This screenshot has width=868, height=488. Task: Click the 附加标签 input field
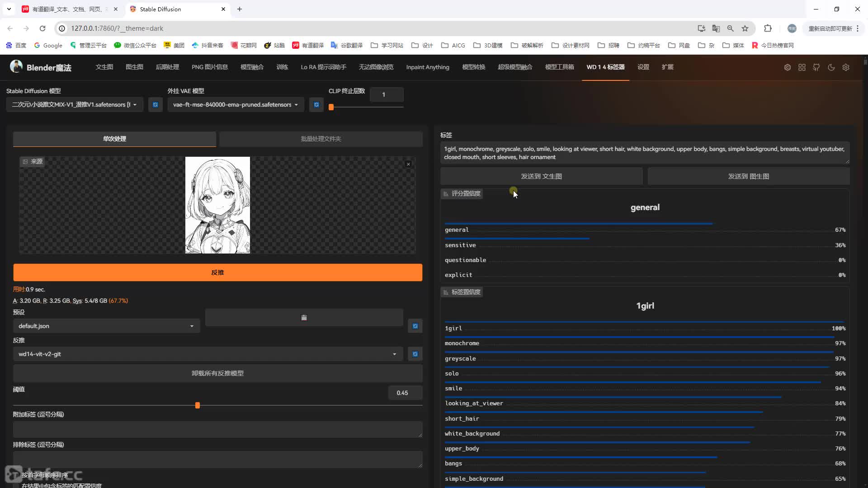pos(218,429)
